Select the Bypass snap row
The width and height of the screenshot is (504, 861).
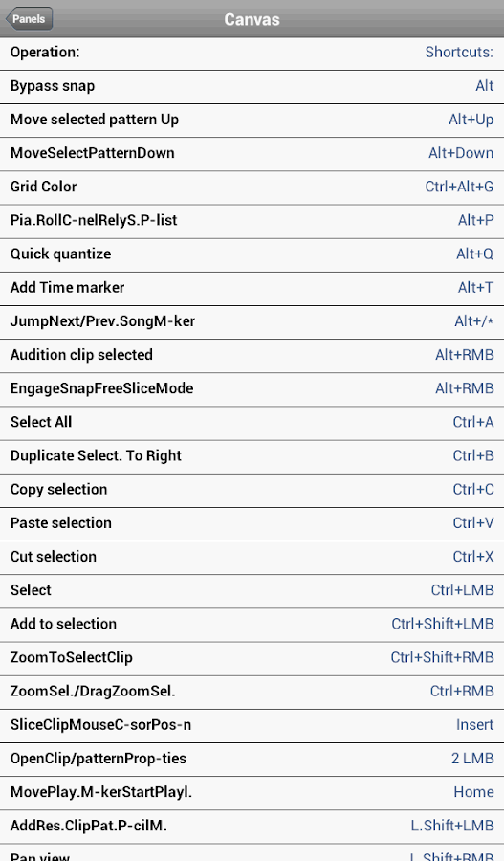(x=252, y=86)
